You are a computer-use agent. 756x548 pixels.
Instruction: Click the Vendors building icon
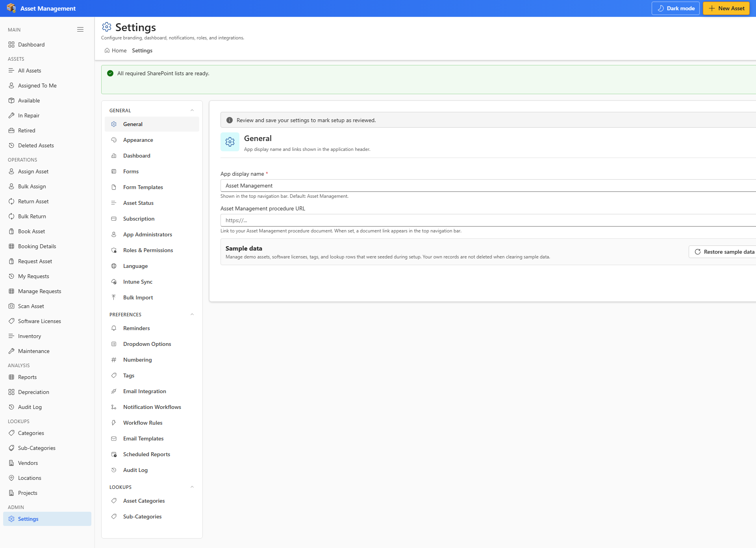click(x=11, y=463)
